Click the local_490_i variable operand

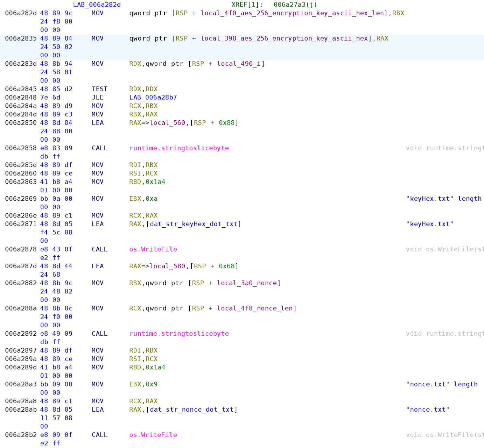[x=239, y=64]
